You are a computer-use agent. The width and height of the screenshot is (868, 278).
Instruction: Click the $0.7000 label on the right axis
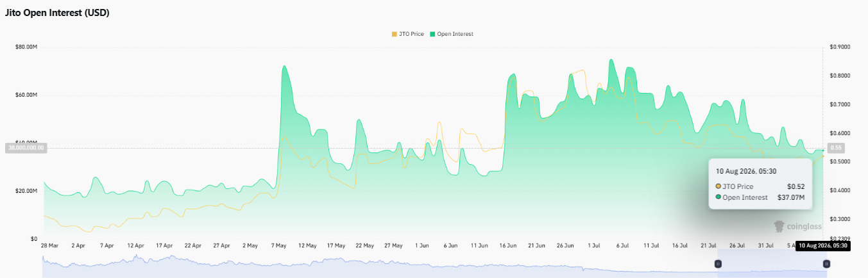coord(839,104)
